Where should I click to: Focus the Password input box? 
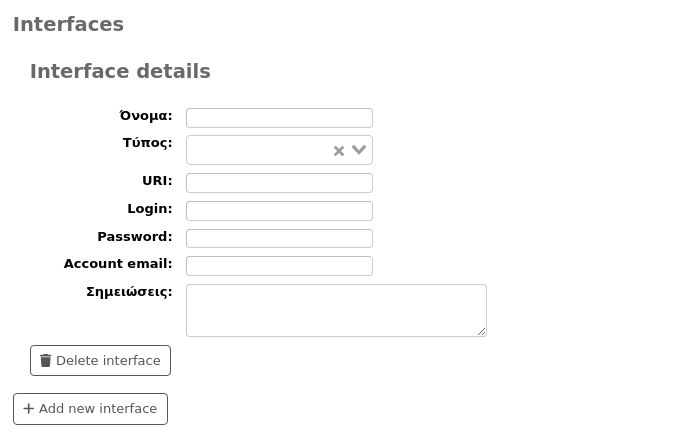(279, 238)
